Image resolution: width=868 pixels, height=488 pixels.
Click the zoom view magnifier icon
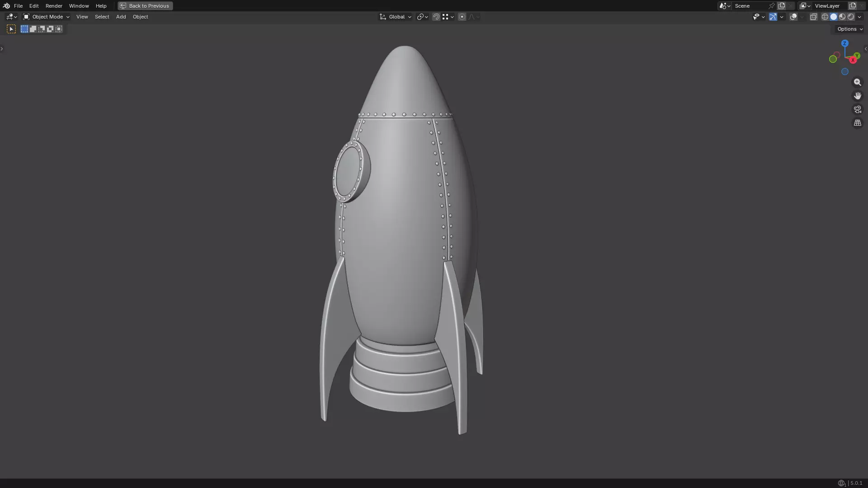click(857, 82)
